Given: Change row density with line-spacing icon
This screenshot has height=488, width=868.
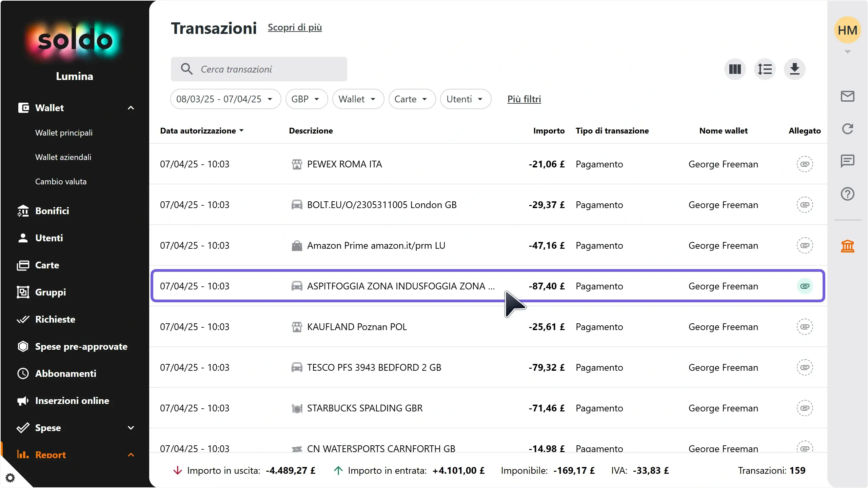Looking at the screenshot, I should coord(765,69).
